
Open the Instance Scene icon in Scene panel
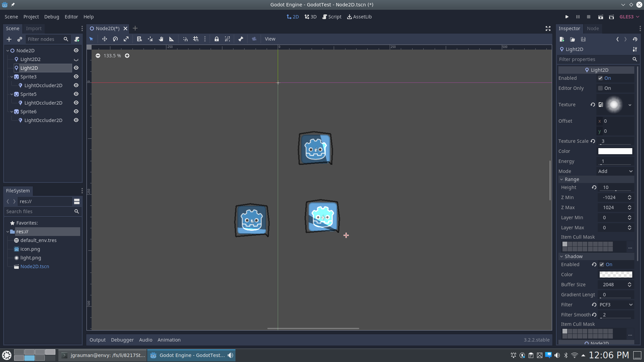[20, 39]
